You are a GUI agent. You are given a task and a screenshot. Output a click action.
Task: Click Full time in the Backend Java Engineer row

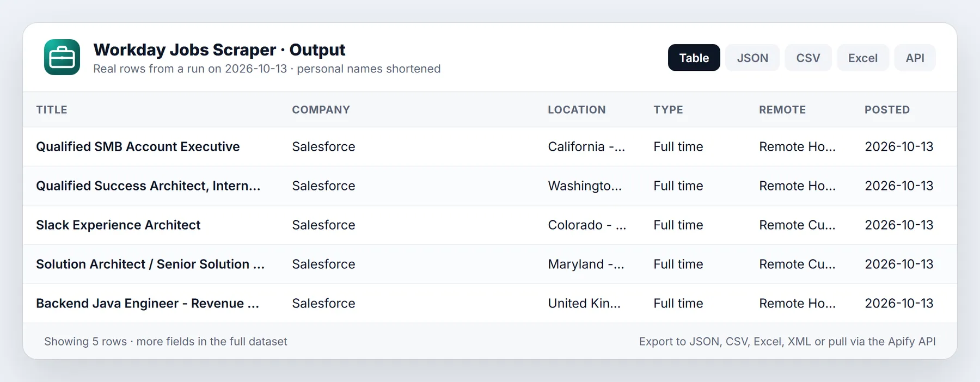click(678, 304)
